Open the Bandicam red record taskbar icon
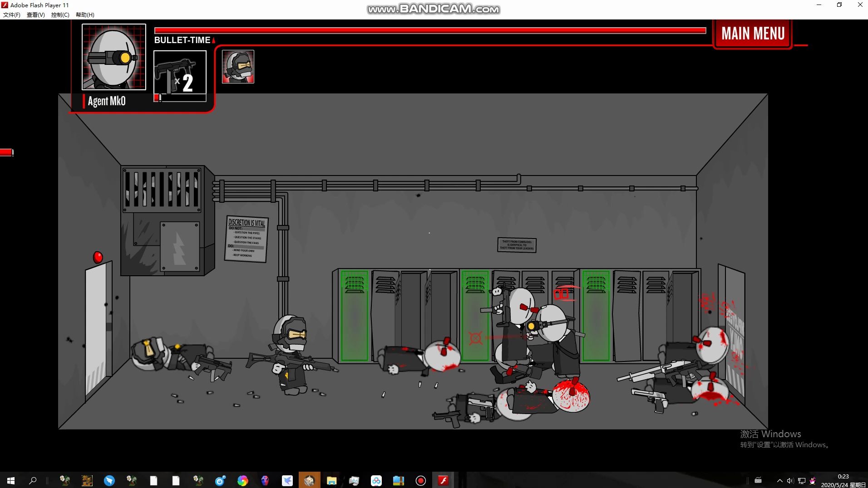This screenshot has height=488, width=868. coord(420,480)
